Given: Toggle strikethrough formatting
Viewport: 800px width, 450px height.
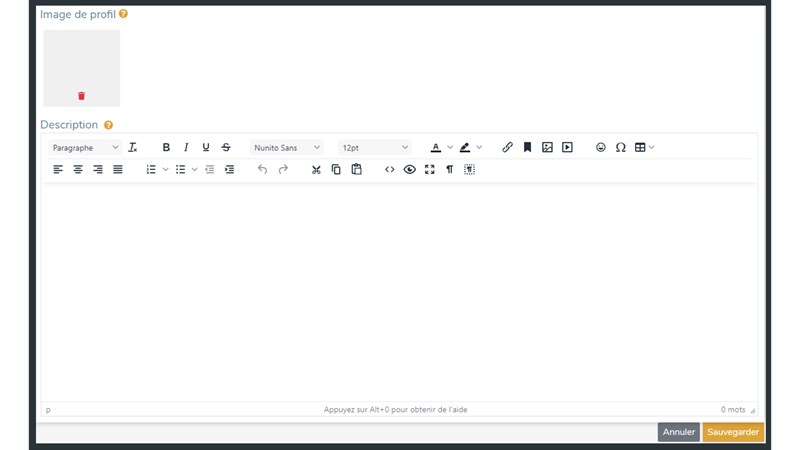Looking at the screenshot, I should coord(226,147).
